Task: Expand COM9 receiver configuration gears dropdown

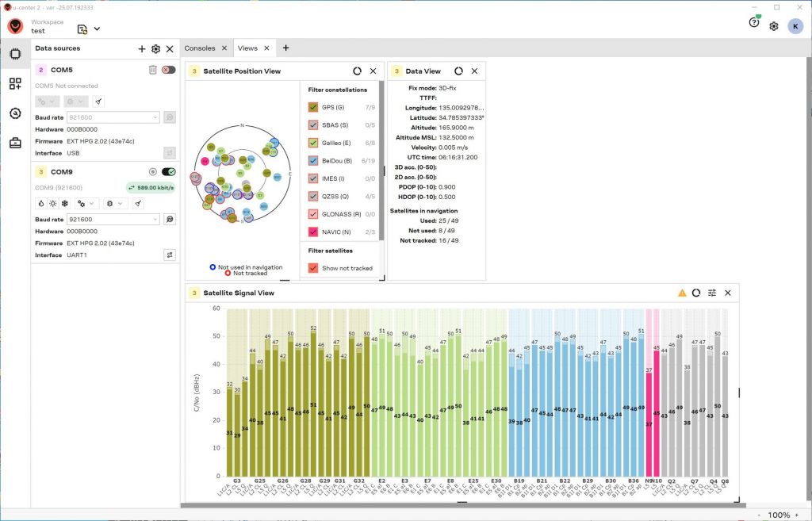Action: pos(86,204)
